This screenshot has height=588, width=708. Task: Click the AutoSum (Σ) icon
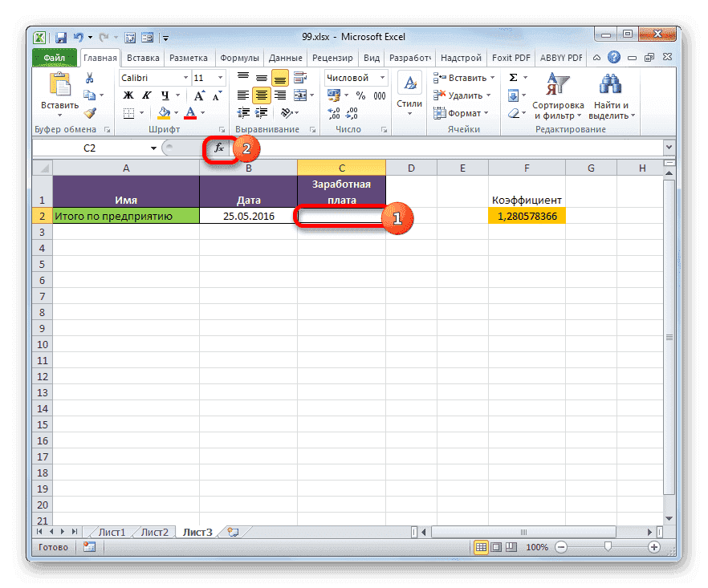pyautogui.click(x=514, y=77)
